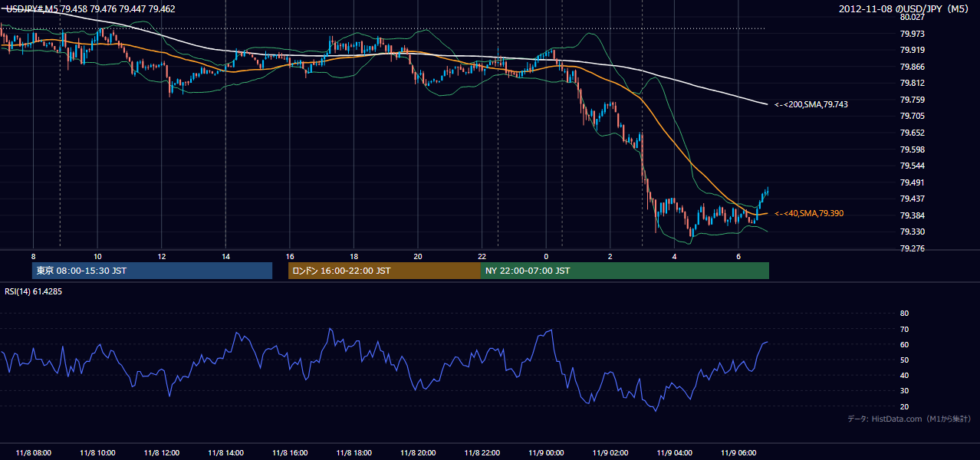Click price axis value 79.491
980x460 pixels.
coord(912,182)
